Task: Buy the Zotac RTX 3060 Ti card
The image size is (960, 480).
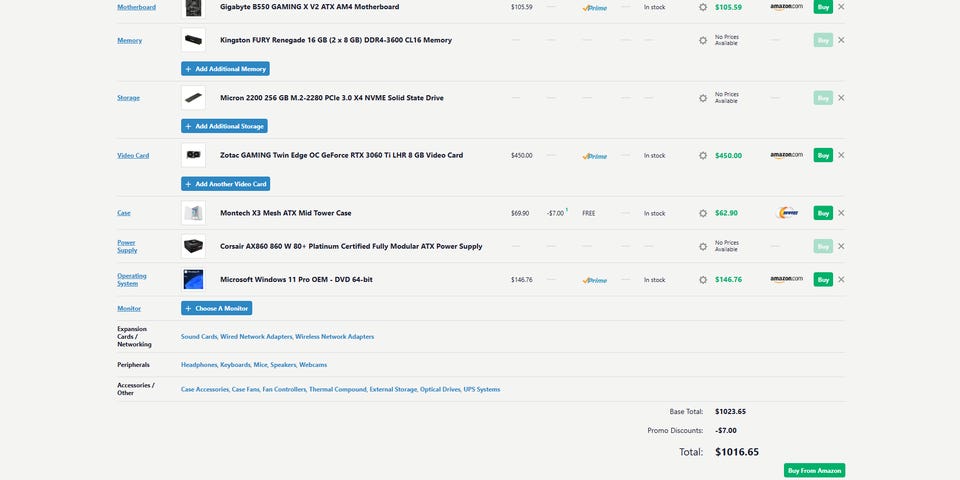Action: tap(823, 155)
